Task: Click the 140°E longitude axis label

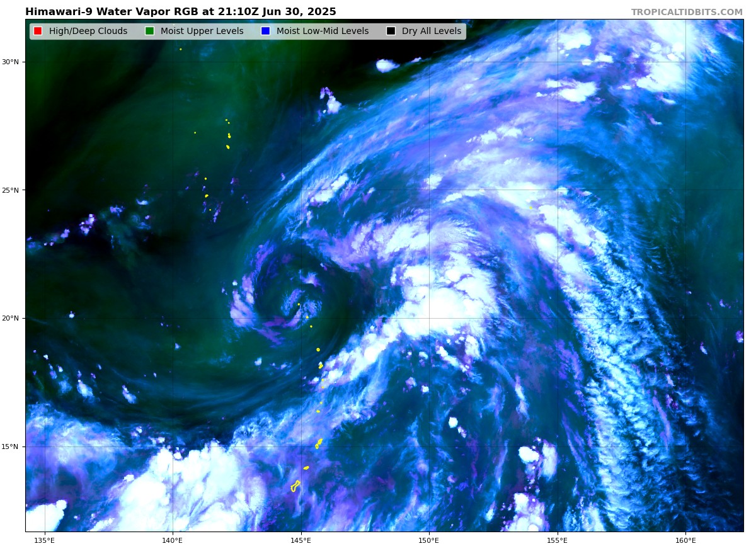Action: coord(173,540)
